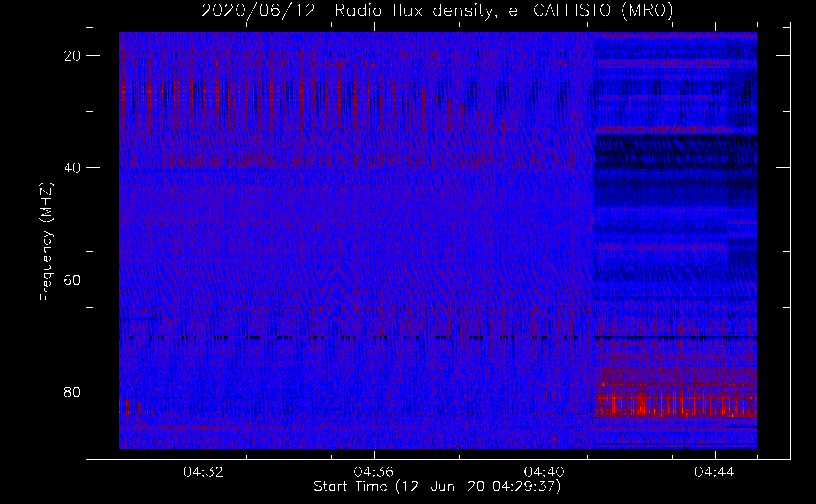The width and height of the screenshot is (816, 504).
Task: Click the plot title 'Radio flux density, e-CALLISTO (MRO)'
Action: click(x=503, y=10)
